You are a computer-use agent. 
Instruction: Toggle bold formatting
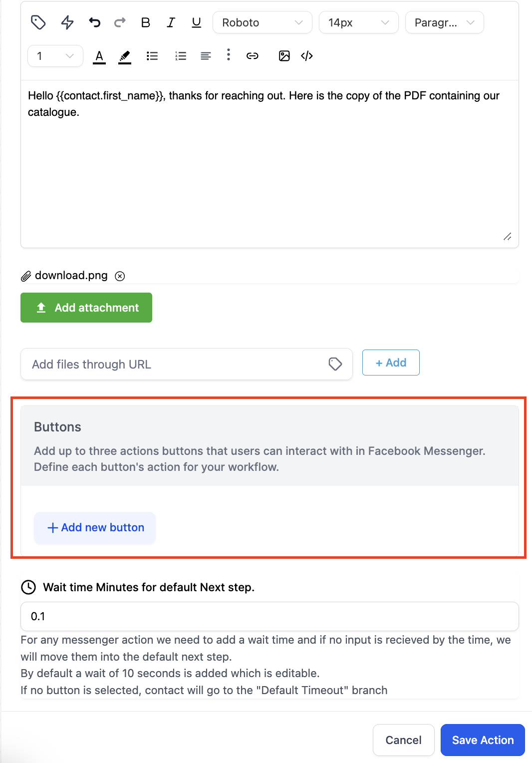[146, 22]
